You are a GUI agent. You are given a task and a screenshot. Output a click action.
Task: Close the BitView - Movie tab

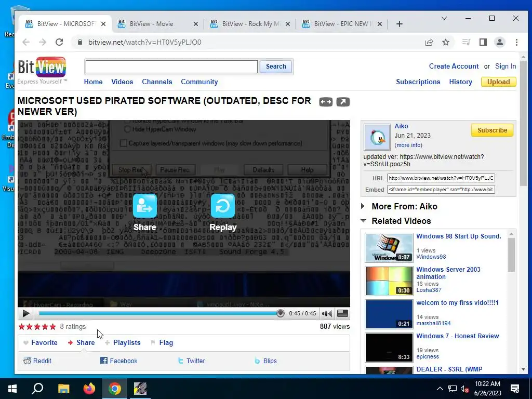tap(196, 24)
